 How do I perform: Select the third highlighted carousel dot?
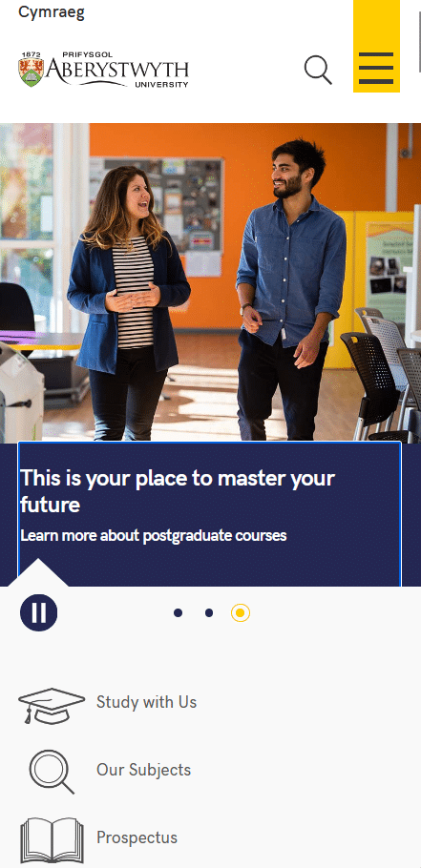[x=241, y=612]
